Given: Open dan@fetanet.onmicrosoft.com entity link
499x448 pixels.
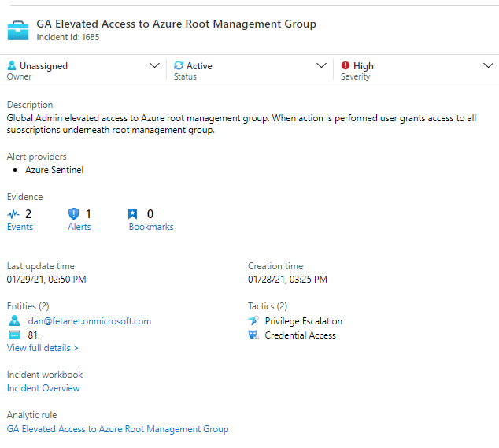Looking at the screenshot, I should pyautogui.click(x=89, y=321).
